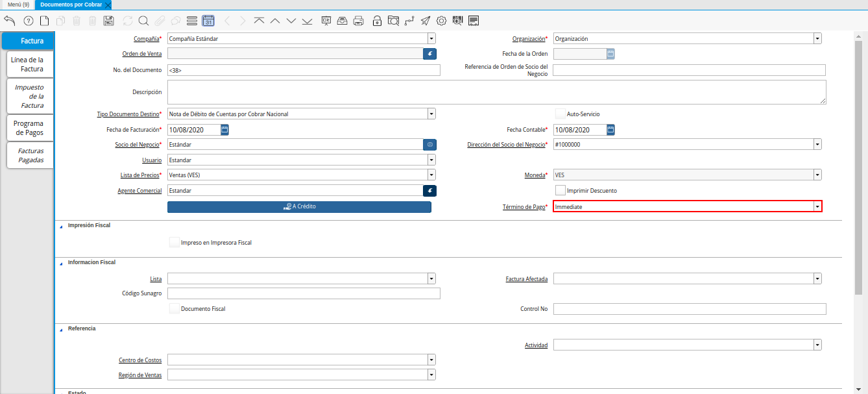Screen dimensions: 868x394
Task: Open the help question mark icon
Action: point(28,21)
